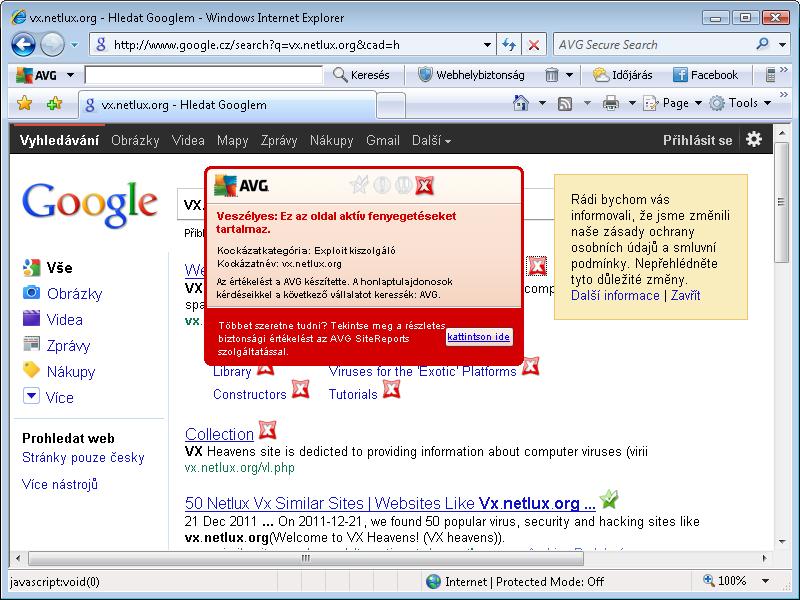Open the recent pages dropdown arrow
Image resolution: width=800 pixels, height=600 pixels.
(x=74, y=45)
